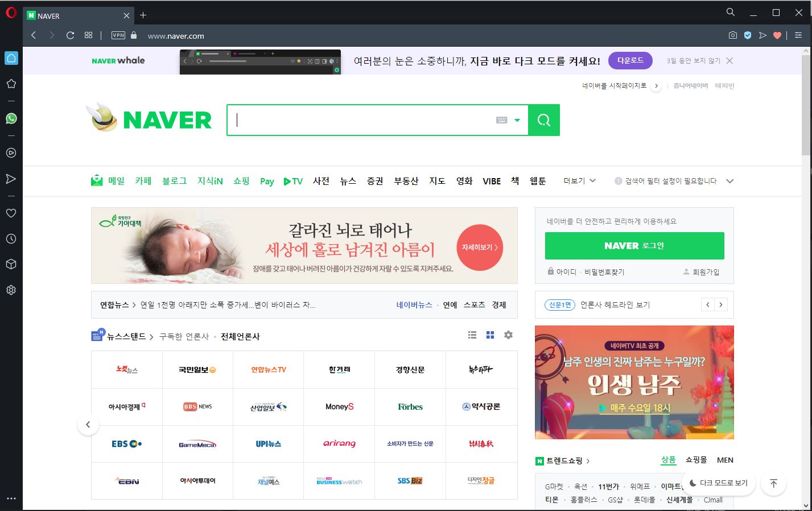Screen dimensions: 812x511
Task: Select 구독한 언론사 tab
Action: (184, 336)
